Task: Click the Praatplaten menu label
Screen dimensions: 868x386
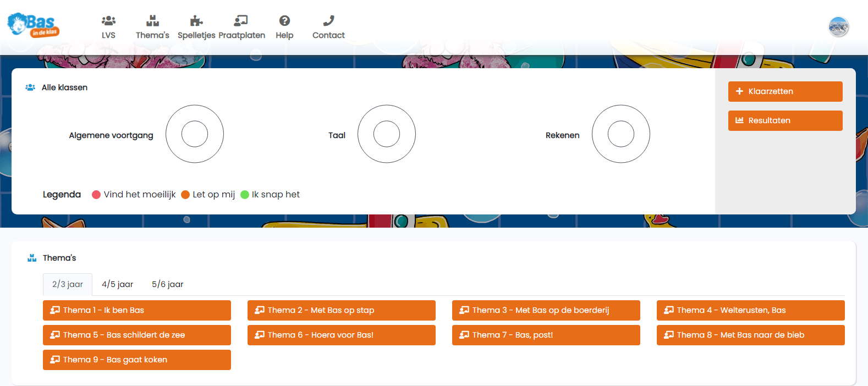Action: 241,35
